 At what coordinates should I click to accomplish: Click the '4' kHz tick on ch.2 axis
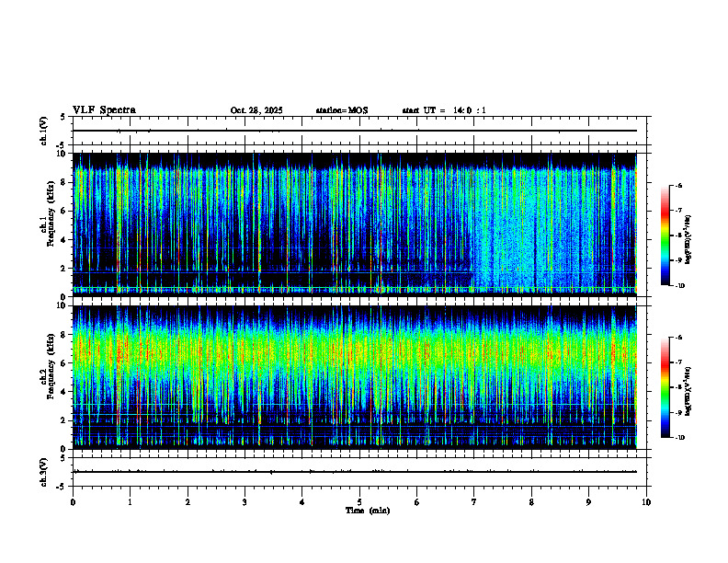64,392
